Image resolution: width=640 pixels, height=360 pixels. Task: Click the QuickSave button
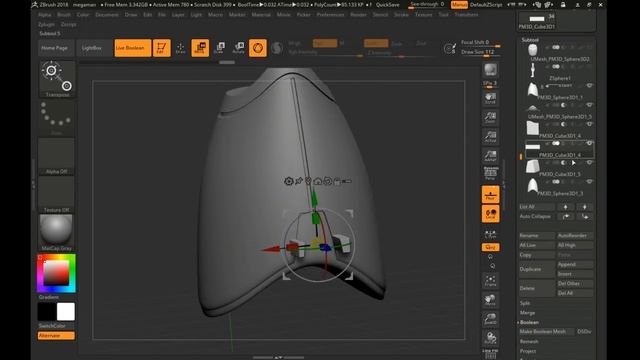pyautogui.click(x=388, y=4)
